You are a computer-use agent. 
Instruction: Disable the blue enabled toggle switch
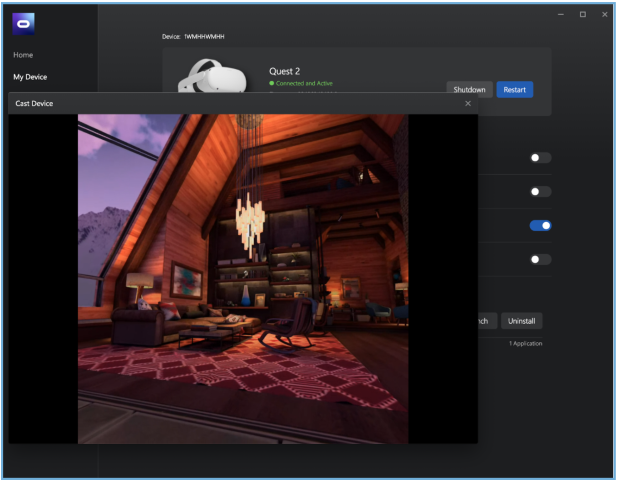[x=540, y=226]
